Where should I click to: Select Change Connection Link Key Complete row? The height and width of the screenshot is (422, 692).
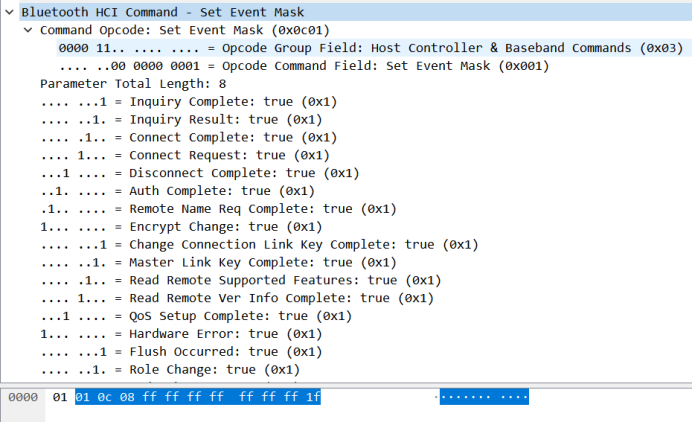[x=260, y=245]
